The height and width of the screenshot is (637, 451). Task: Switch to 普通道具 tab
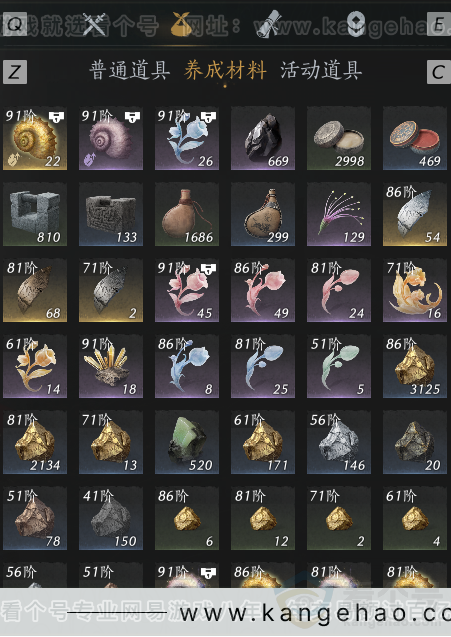(x=129, y=71)
